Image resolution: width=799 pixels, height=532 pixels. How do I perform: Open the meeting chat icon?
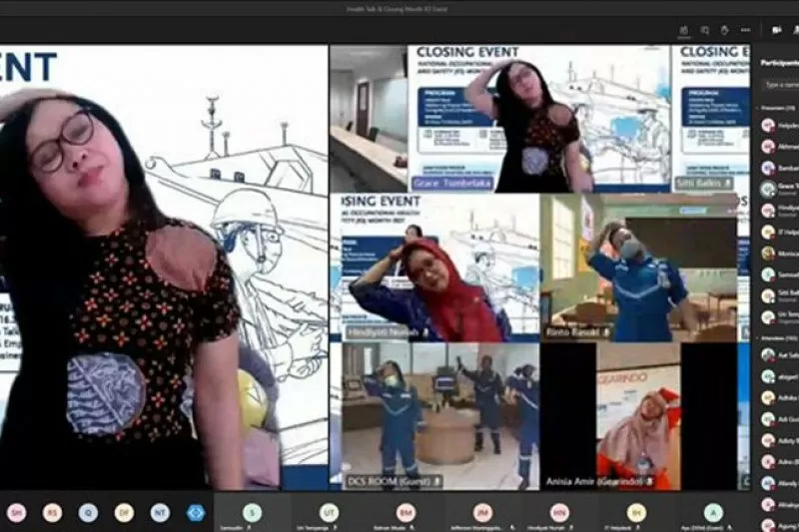[x=705, y=30]
